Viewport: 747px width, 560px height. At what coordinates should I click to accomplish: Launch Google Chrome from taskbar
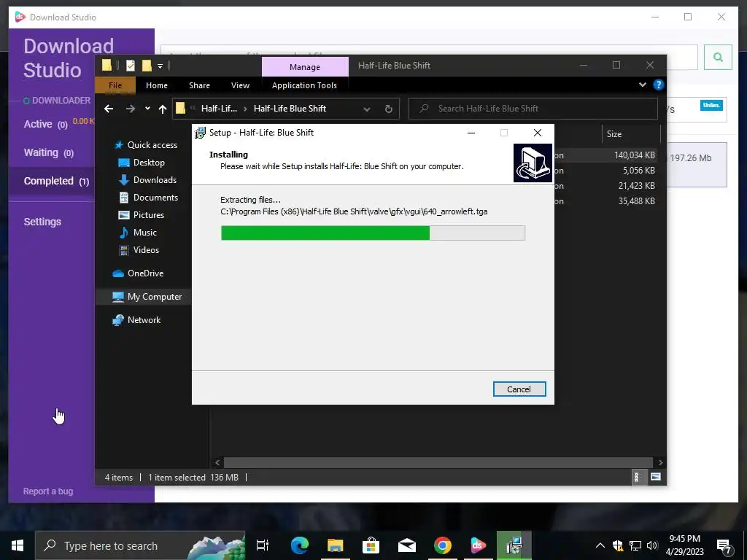coord(443,545)
